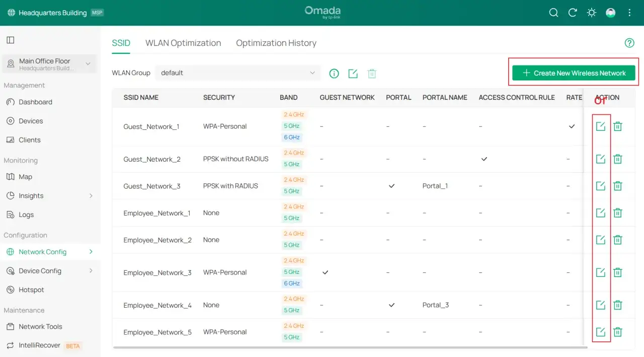The height and width of the screenshot is (357, 644).
Task: Edit Employee_Network_5 SSID
Action: (600, 332)
